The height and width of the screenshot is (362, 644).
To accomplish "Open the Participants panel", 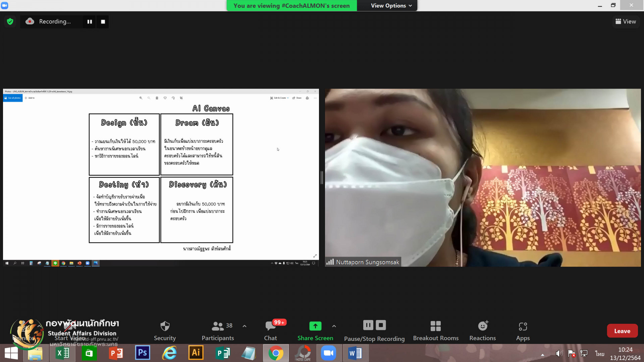I will point(218,330).
